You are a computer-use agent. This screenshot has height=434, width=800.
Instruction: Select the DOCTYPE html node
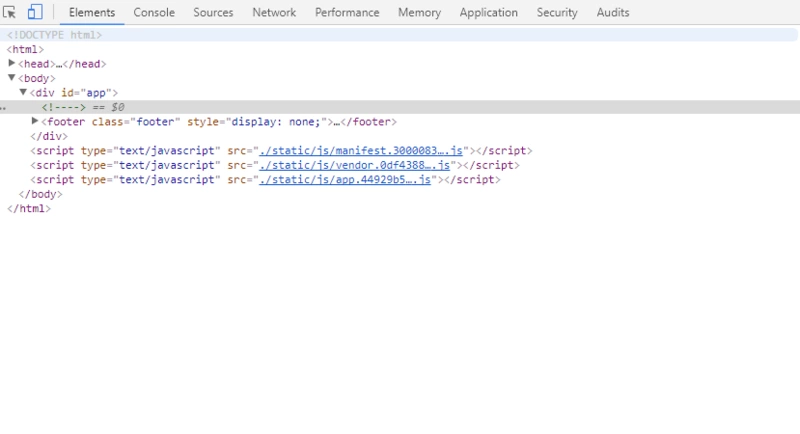pos(54,34)
